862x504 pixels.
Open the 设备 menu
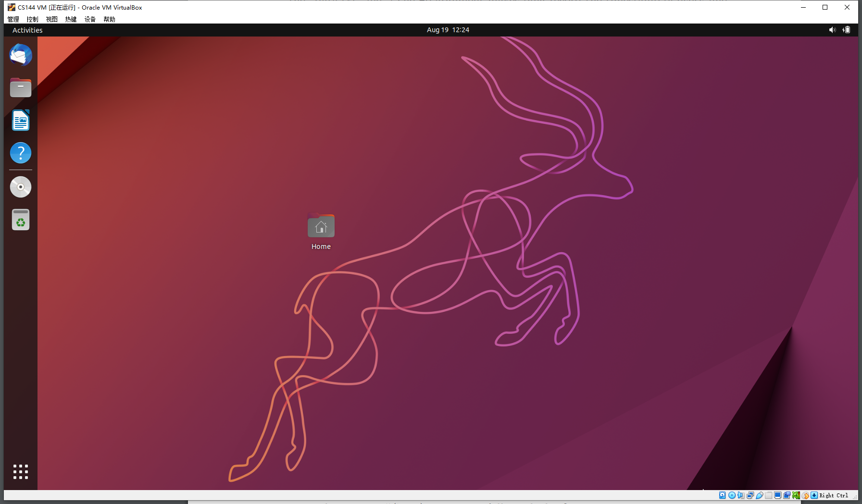point(90,19)
